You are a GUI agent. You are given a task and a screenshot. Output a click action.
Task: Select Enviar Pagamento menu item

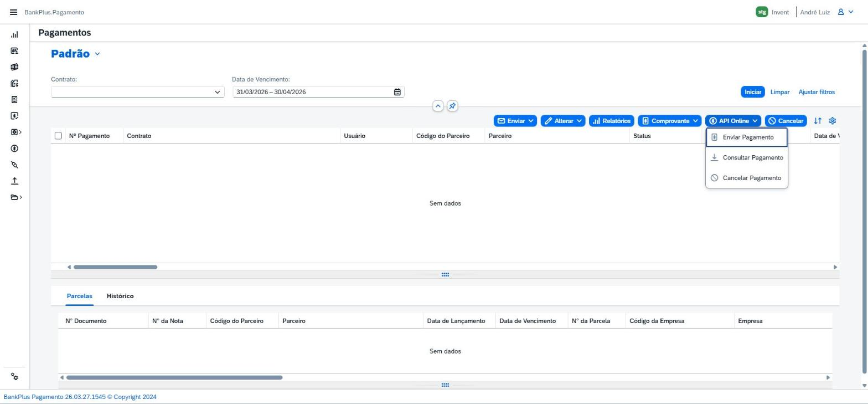[747, 137]
